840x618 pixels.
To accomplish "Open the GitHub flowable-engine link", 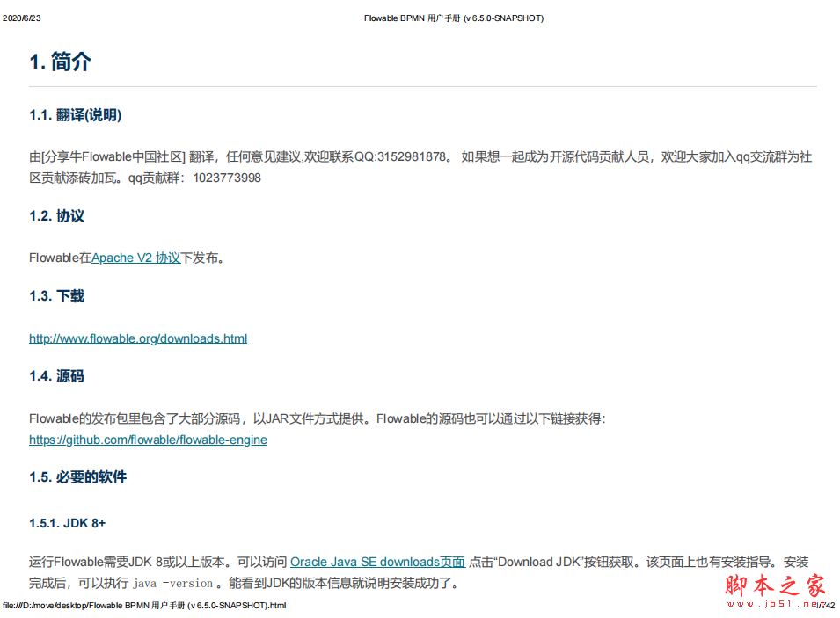I will point(148,440).
